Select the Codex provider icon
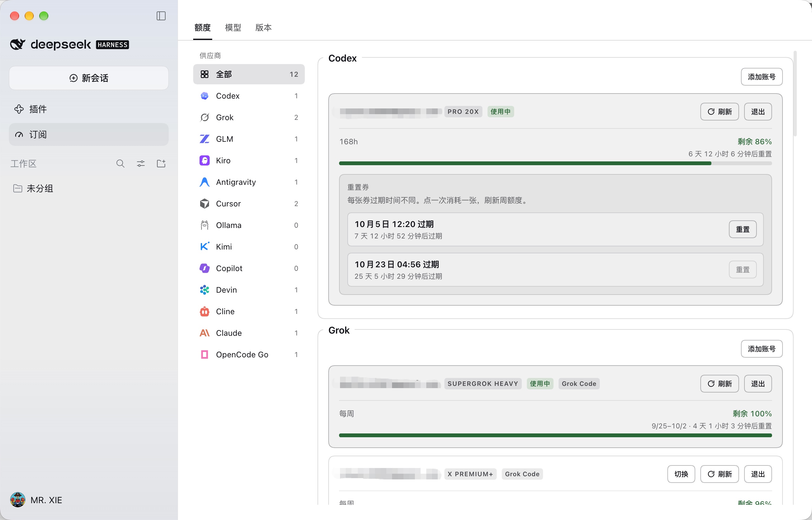The image size is (812, 520). click(204, 96)
